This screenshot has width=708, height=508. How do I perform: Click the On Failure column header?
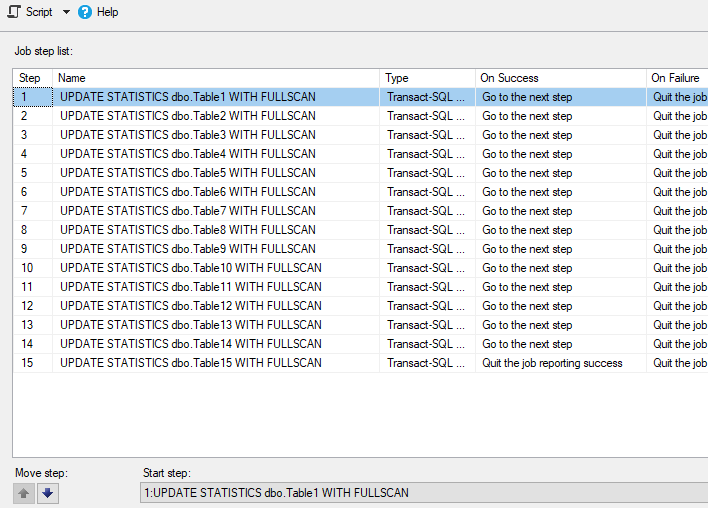pyautogui.click(x=677, y=78)
